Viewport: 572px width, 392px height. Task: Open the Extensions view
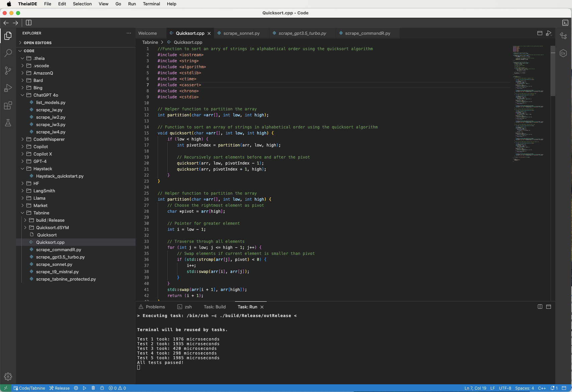(x=8, y=105)
